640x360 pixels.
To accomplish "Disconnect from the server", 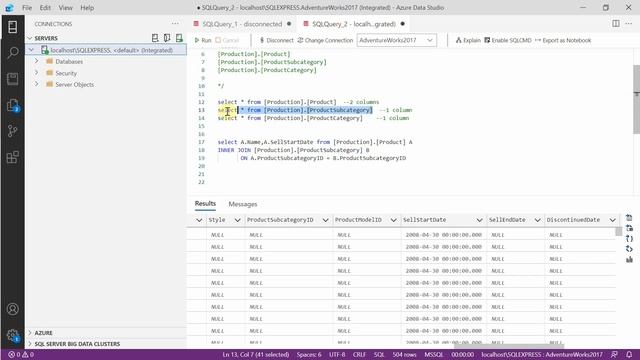I will (x=276, y=40).
